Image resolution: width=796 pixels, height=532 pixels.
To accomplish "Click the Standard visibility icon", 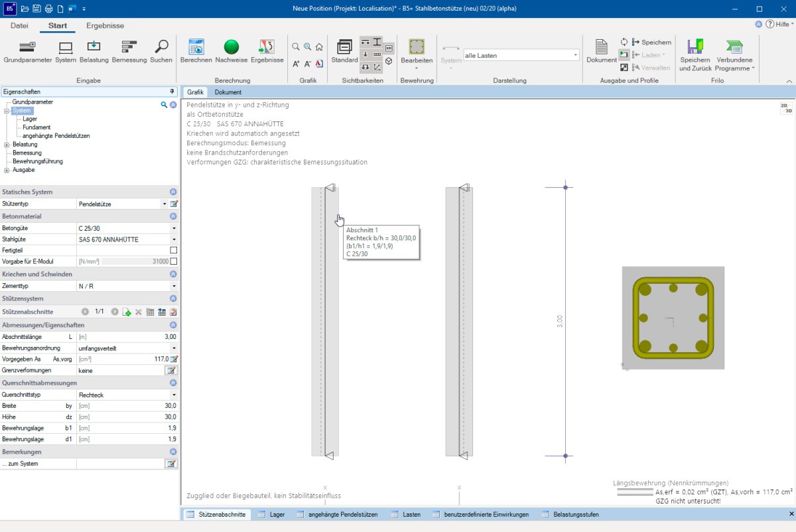I will click(344, 46).
